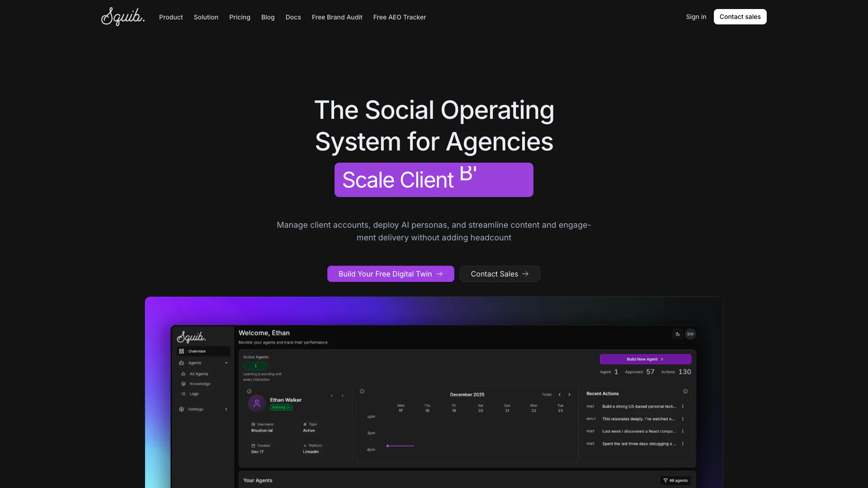Toggle dark mode moon icon
The image size is (868, 488).
pyautogui.click(x=678, y=334)
